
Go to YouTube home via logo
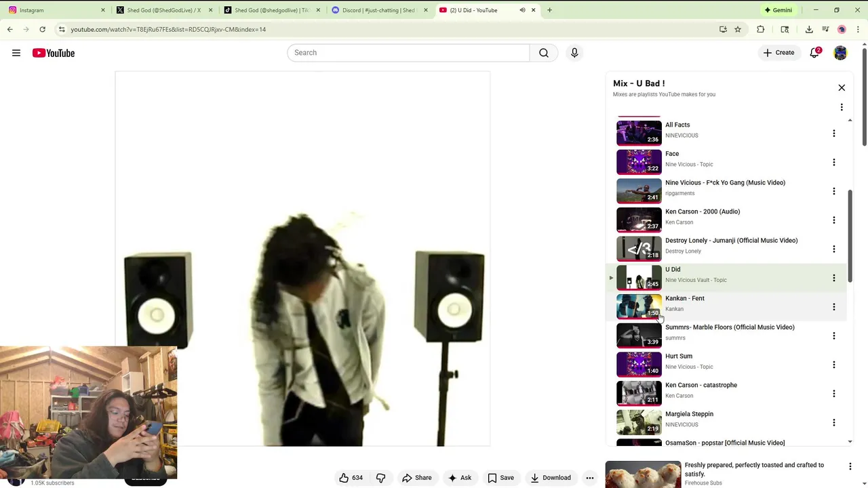[x=54, y=53]
